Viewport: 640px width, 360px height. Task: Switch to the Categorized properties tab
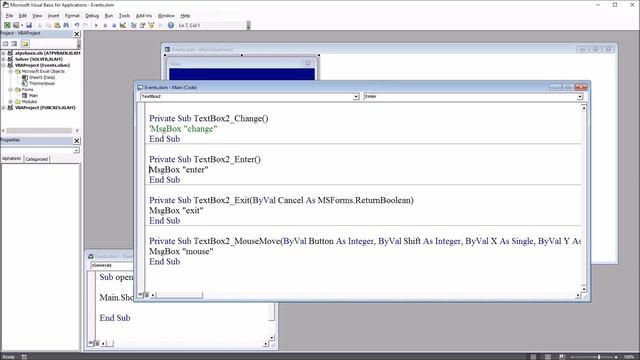tap(36, 159)
